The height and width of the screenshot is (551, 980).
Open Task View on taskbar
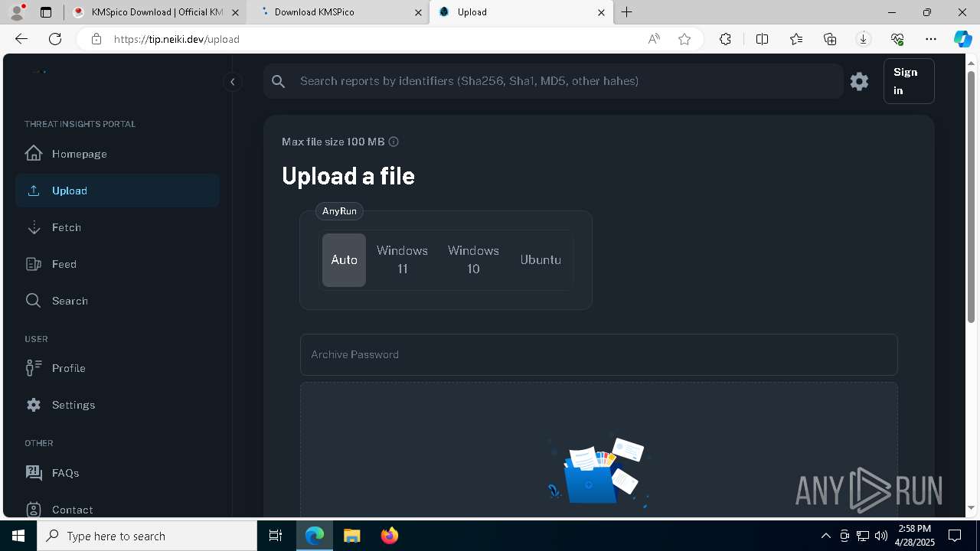point(276,536)
